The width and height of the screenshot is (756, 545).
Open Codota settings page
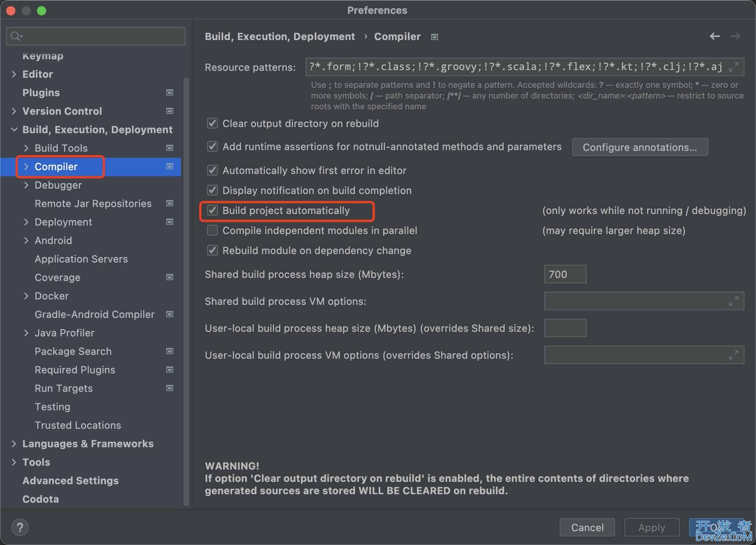[40, 499]
